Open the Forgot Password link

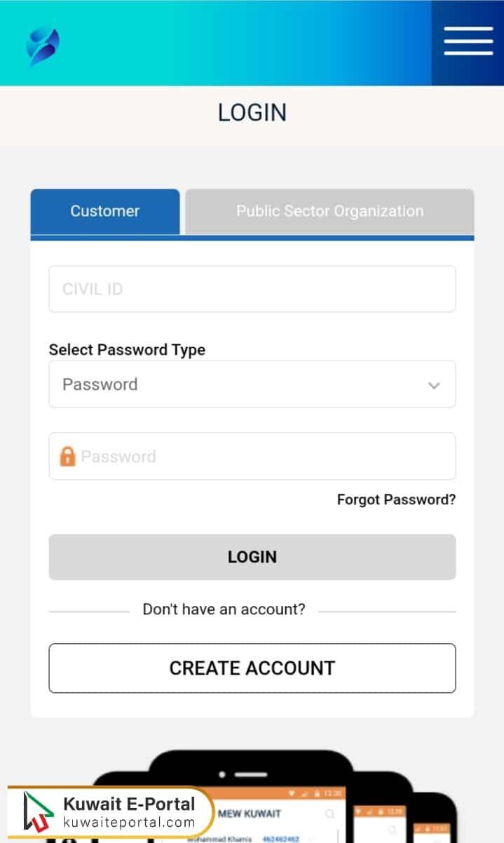(x=395, y=499)
